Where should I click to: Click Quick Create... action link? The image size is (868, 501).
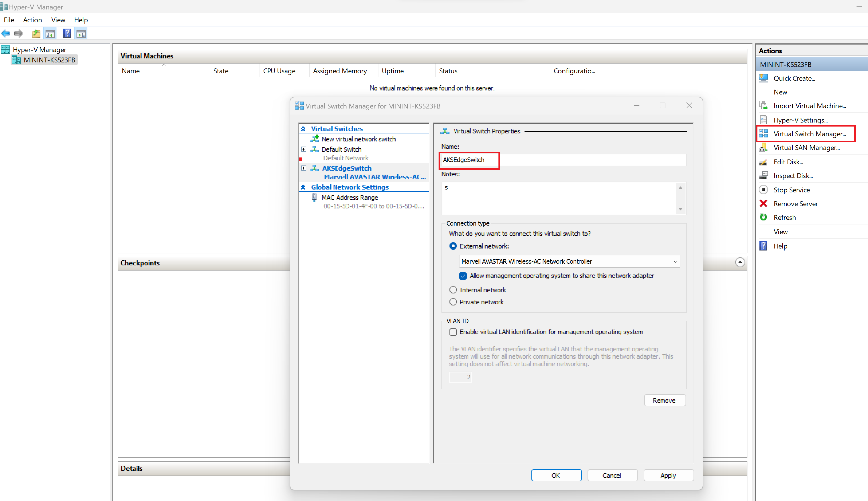(x=794, y=78)
